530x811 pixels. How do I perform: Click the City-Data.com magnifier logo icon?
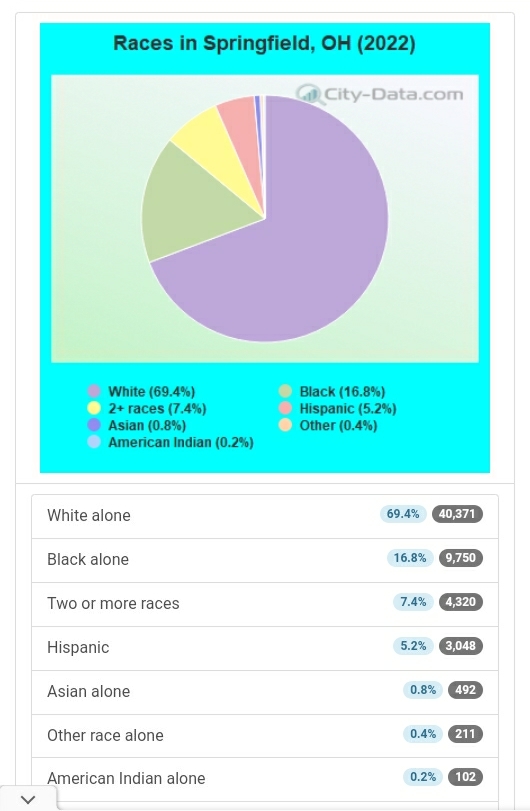coord(309,95)
